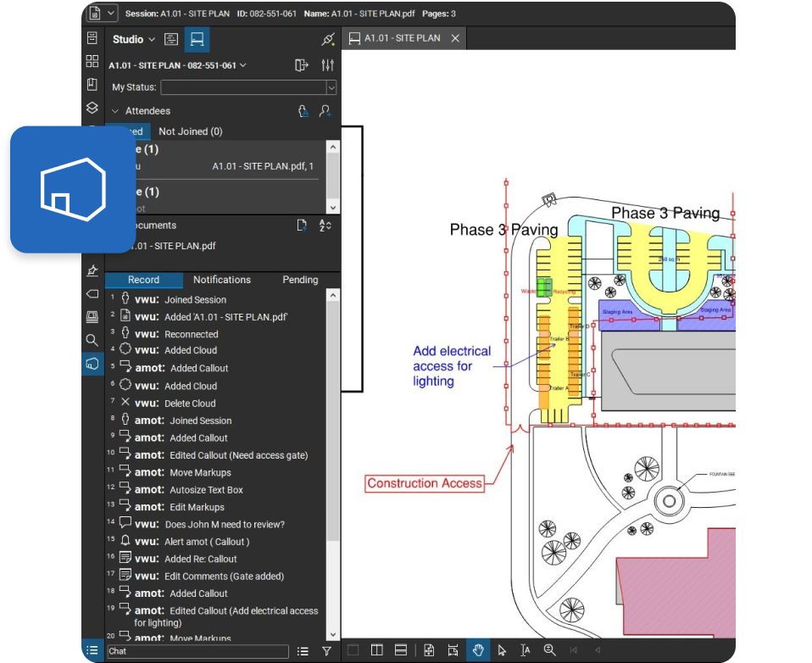Click the record list scroll-up arrow
The height and width of the screenshot is (663, 812).
(333, 295)
